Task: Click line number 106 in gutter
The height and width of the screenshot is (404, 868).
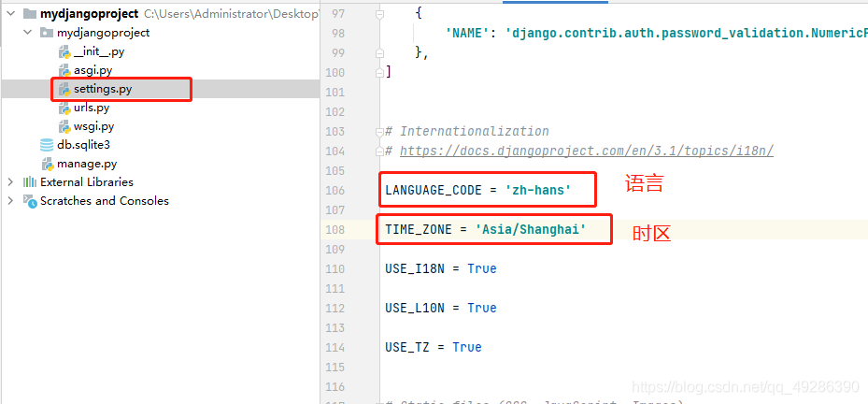Action: pos(334,191)
